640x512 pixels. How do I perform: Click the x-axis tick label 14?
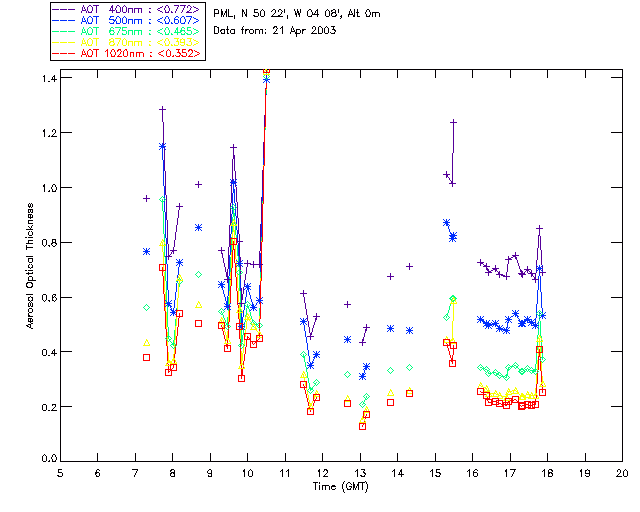(x=398, y=473)
